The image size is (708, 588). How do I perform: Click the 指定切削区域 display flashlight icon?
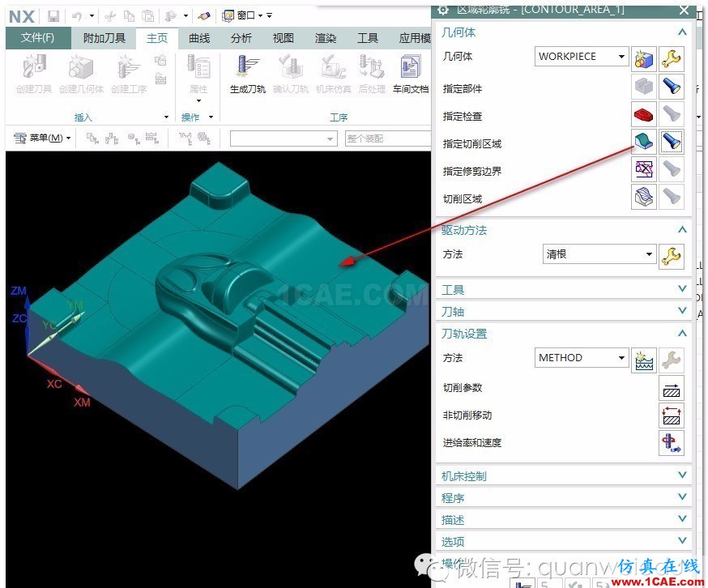pos(672,142)
